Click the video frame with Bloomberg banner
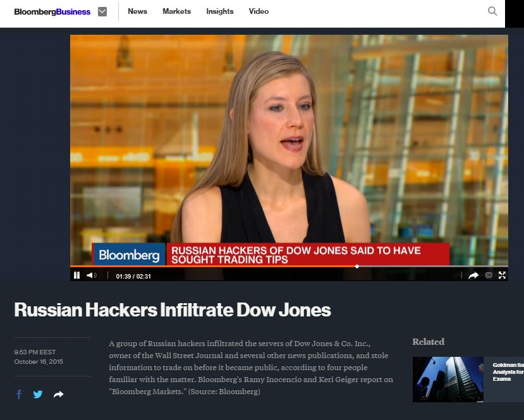Image resolution: width=524 pixels, height=420 pixels. (x=289, y=150)
